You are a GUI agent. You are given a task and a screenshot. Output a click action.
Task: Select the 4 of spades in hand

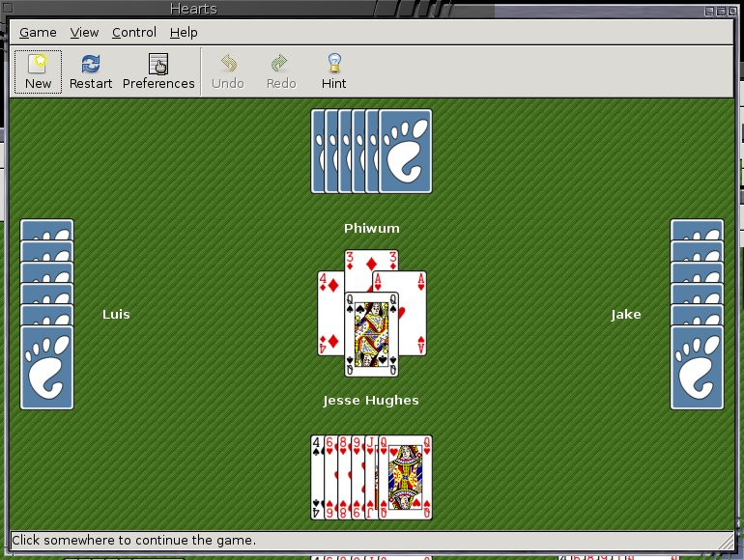tap(317, 478)
